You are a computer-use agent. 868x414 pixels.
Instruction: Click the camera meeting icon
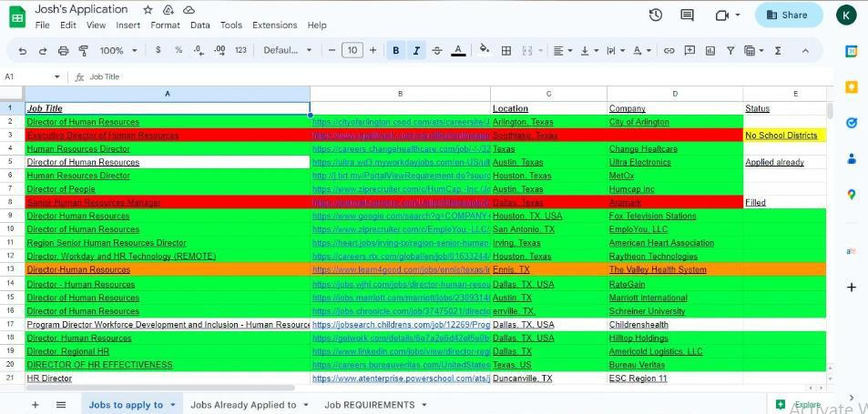(x=722, y=15)
